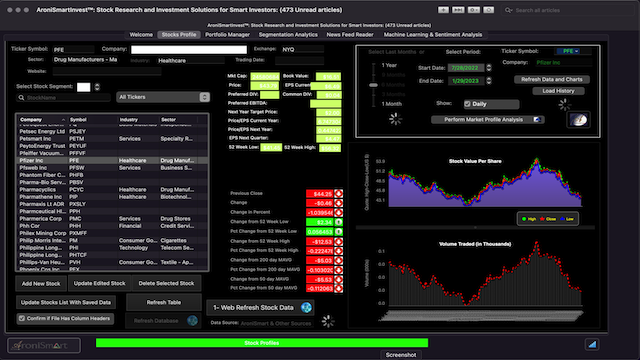The height and width of the screenshot is (360, 640).
Task: Select the Pfizer Inc row
Action: click(x=112, y=160)
